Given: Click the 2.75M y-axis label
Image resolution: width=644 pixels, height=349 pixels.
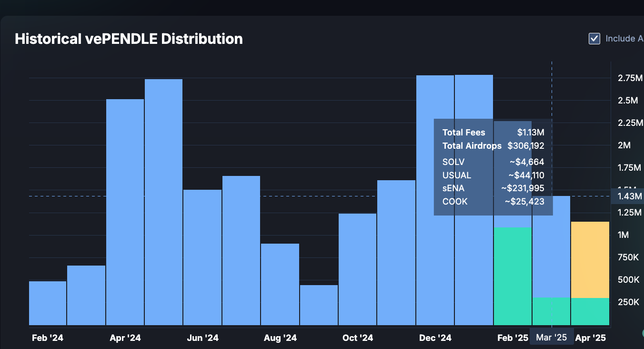Looking at the screenshot, I should pyautogui.click(x=630, y=78).
